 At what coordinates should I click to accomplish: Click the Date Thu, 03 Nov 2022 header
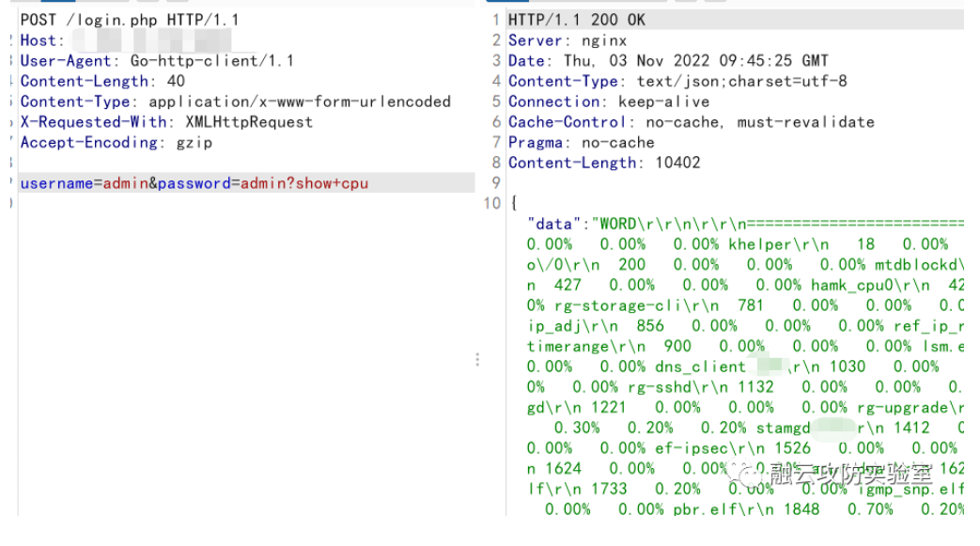click(x=668, y=61)
